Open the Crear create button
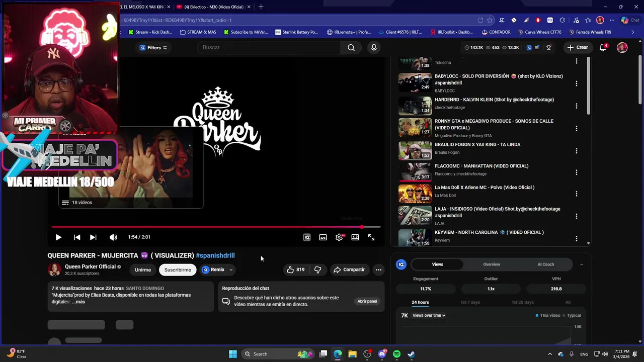 [577, 47]
